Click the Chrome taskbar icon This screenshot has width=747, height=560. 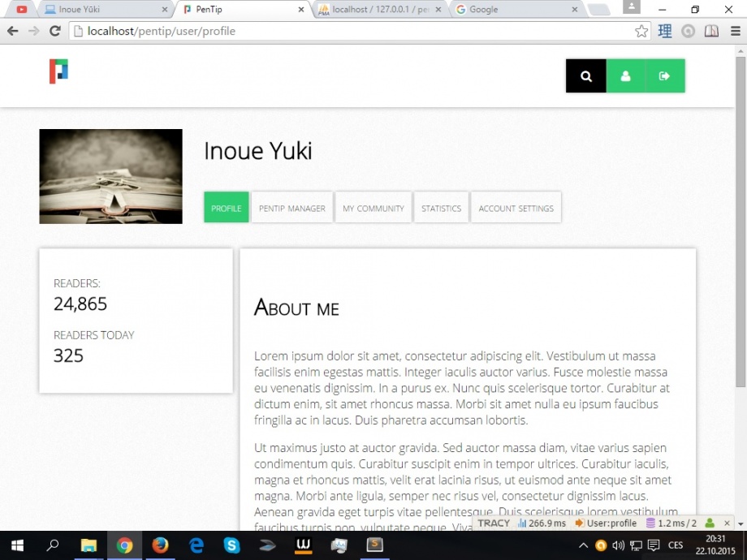[x=124, y=545]
